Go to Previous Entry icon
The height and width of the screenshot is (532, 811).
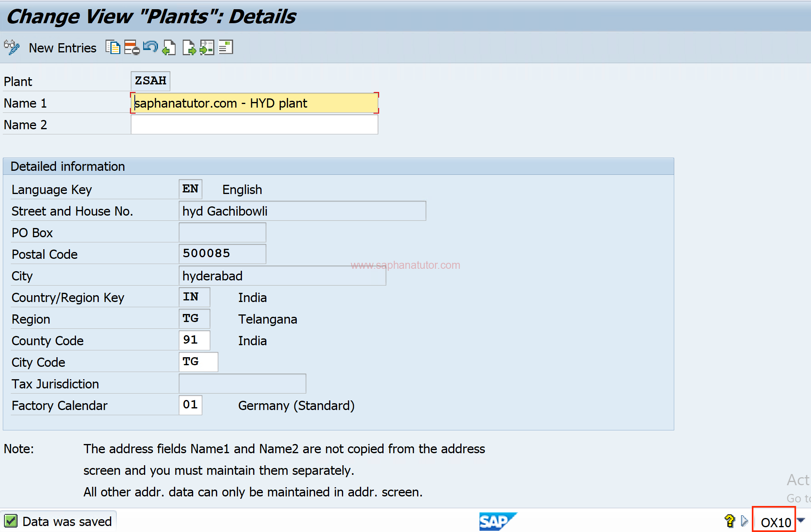(169, 48)
